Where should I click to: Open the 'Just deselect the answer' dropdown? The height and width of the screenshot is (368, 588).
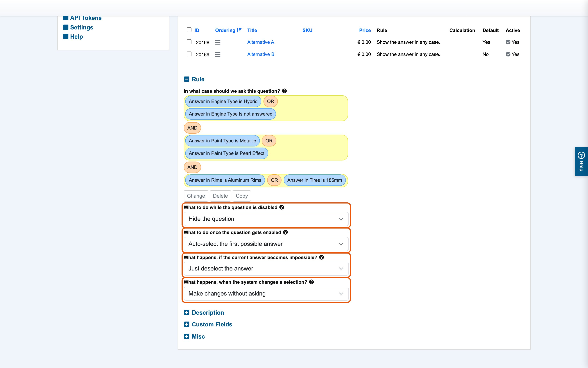click(x=266, y=268)
